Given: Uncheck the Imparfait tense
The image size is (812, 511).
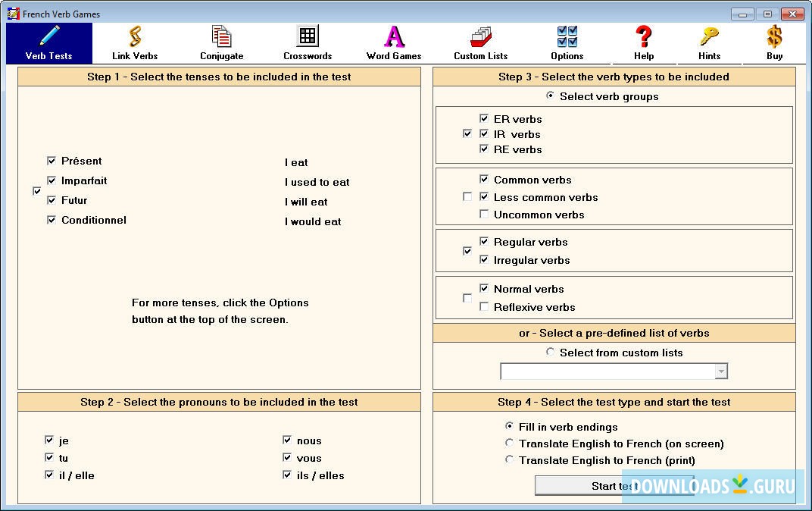Looking at the screenshot, I should tap(52, 181).
